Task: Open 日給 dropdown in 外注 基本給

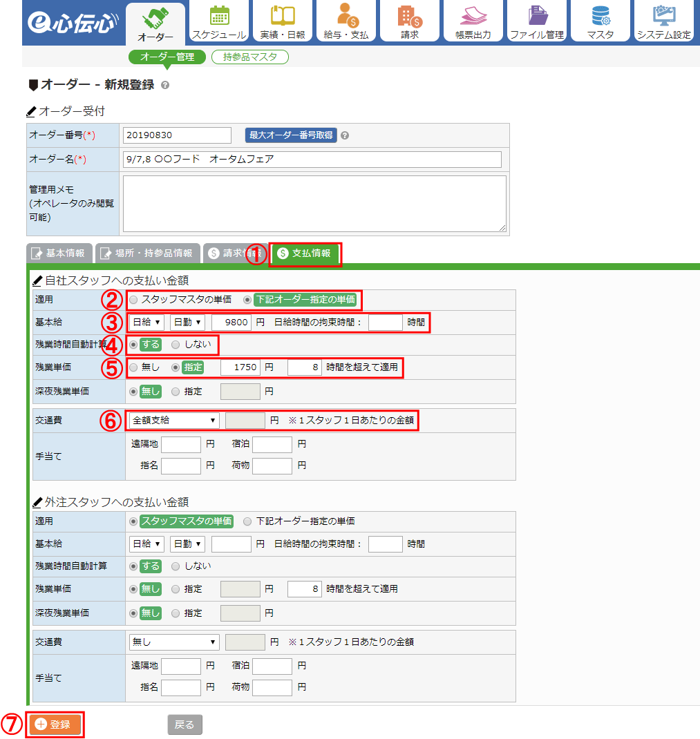Action: click(146, 544)
